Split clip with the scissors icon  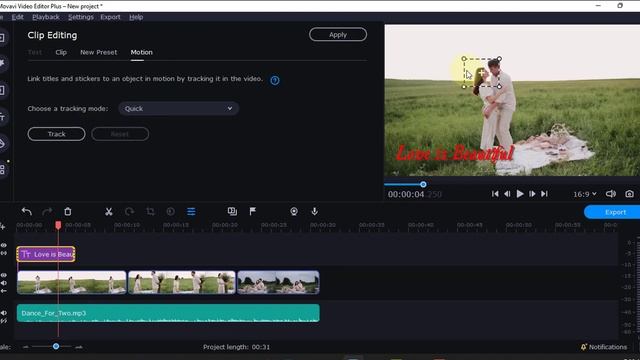109,211
